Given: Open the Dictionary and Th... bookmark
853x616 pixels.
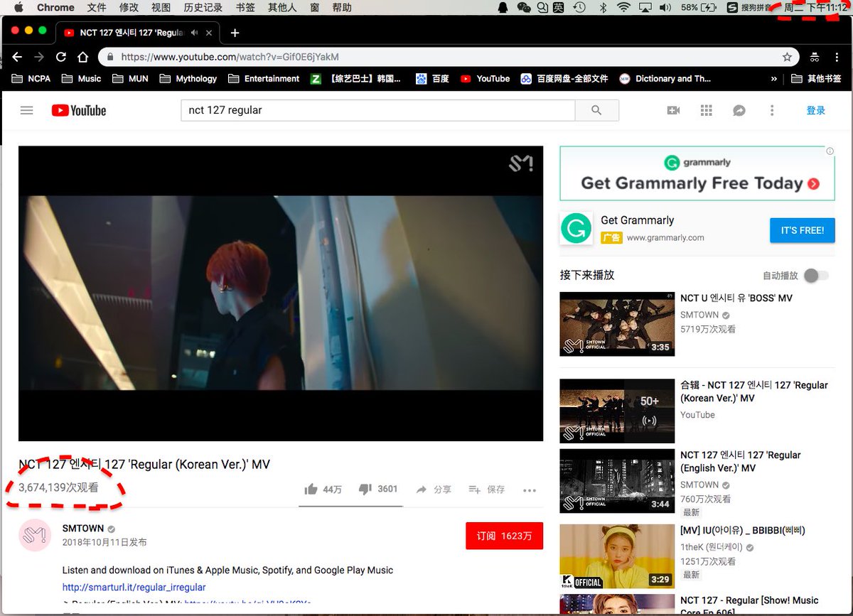Looking at the screenshot, I should click(665, 79).
